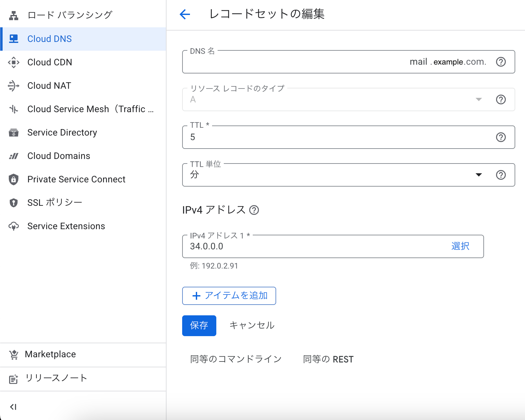The image size is (525, 420).
Task: Open Cloud DNS in the sidebar
Action: pyautogui.click(x=49, y=39)
